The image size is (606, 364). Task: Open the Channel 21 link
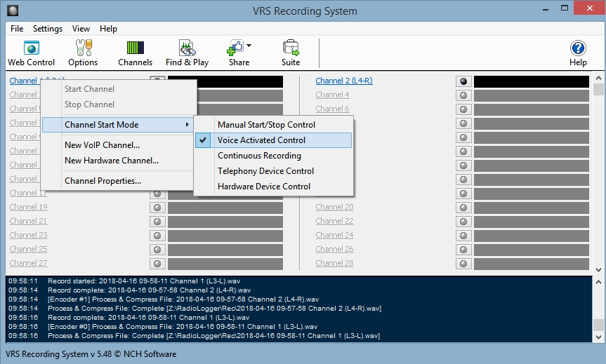coord(28,221)
